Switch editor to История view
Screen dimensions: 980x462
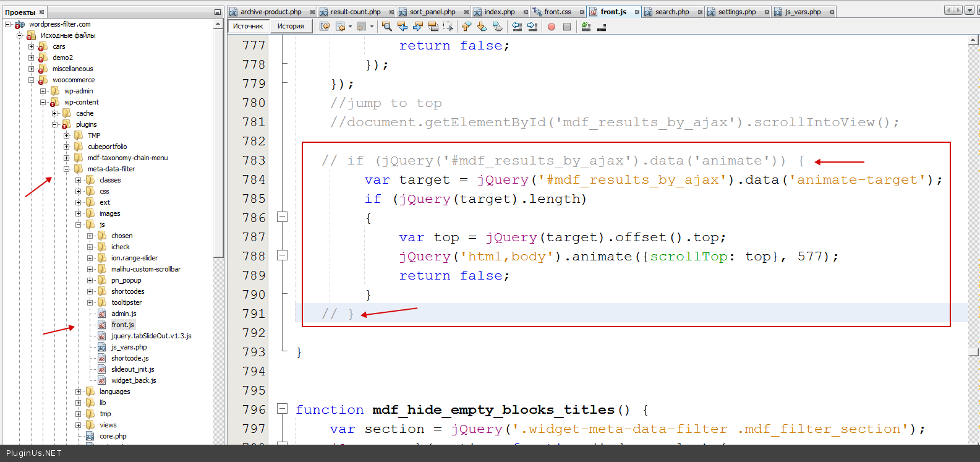pos(291,26)
